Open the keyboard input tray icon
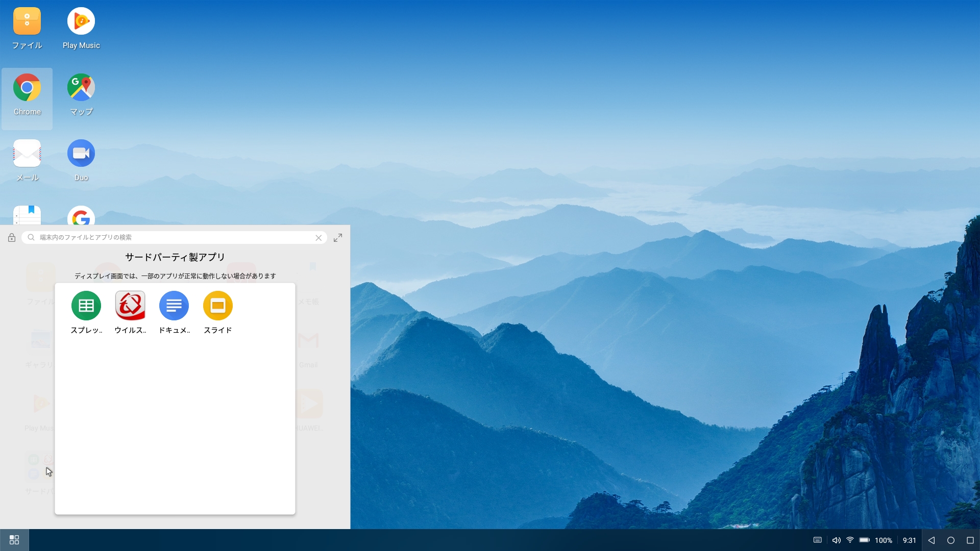The height and width of the screenshot is (551, 980). (817, 540)
